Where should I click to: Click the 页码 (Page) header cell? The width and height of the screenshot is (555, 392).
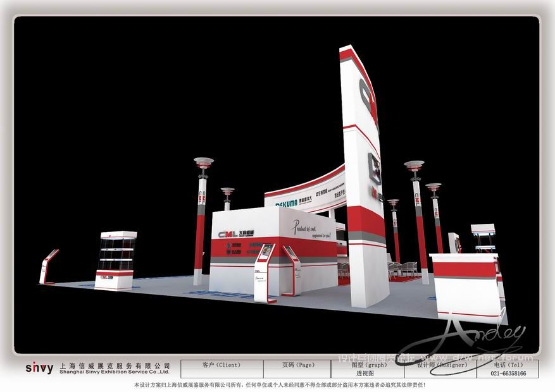click(x=297, y=365)
